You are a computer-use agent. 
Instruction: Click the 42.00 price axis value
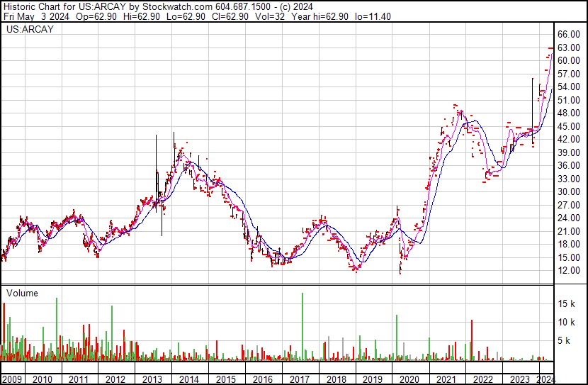tap(568, 139)
